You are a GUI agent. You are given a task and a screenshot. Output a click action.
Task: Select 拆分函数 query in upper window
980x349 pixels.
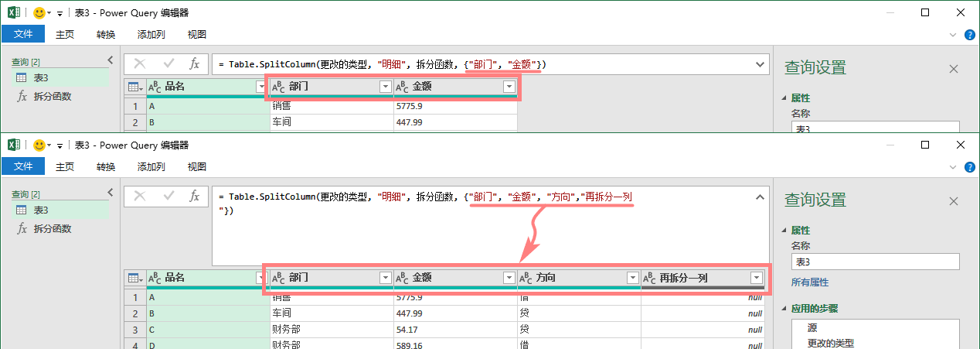[x=60, y=96]
